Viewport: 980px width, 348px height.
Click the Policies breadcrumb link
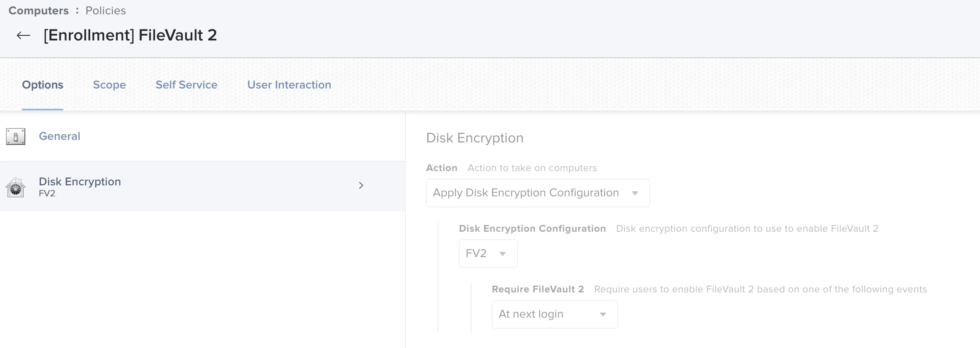coord(105,11)
